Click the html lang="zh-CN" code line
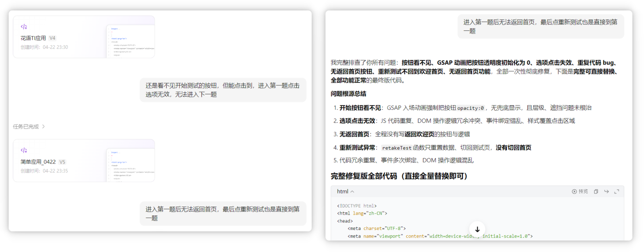644x252 pixels. [362, 214]
